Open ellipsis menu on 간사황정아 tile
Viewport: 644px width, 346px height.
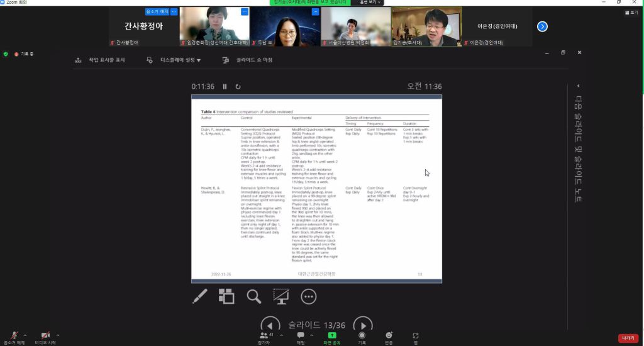174,11
